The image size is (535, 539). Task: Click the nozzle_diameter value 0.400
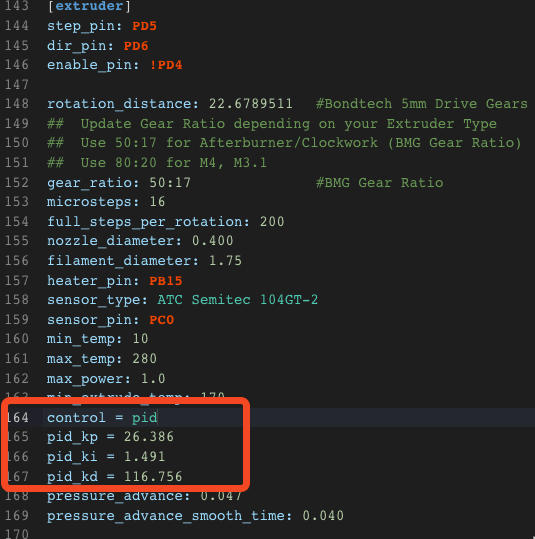[212, 241]
